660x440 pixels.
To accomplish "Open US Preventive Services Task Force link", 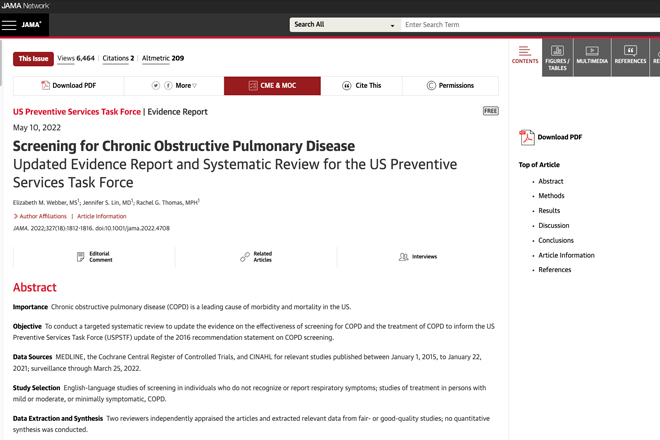I will tap(77, 112).
